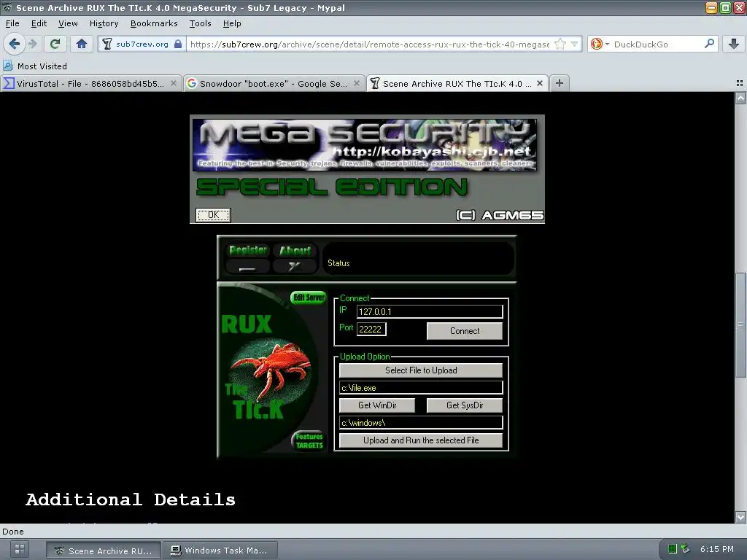Click the page scrollbar thumb
Viewport: 747px width, 560px height.
coord(740,324)
